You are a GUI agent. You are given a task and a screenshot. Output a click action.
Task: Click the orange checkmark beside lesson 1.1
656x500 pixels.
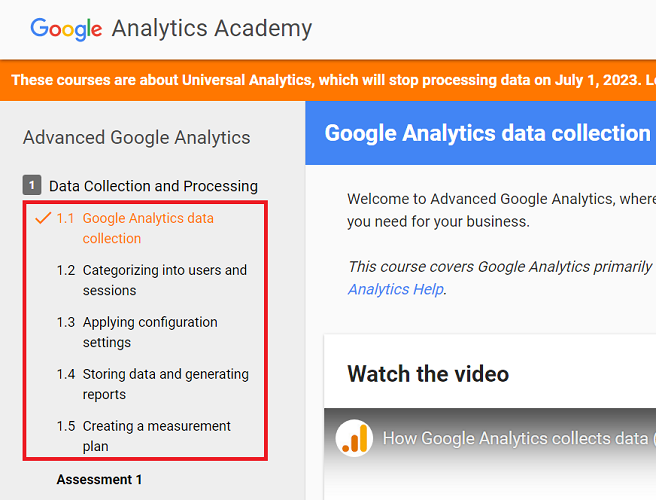pos(43,218)
